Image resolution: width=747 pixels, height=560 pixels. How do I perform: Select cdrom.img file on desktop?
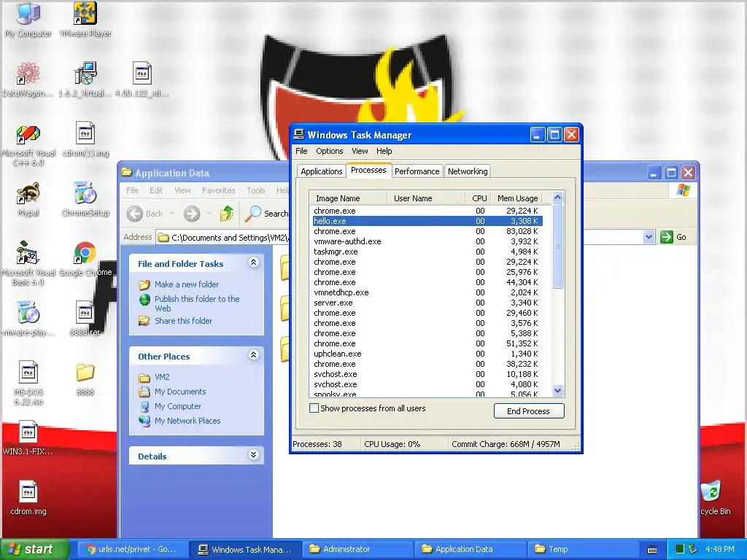(28, 498)
